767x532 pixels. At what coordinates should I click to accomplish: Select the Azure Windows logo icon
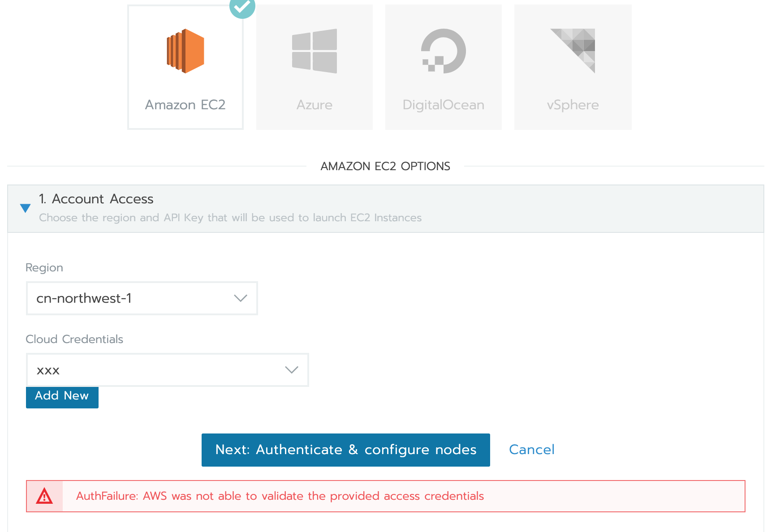[x=314, y=51]
